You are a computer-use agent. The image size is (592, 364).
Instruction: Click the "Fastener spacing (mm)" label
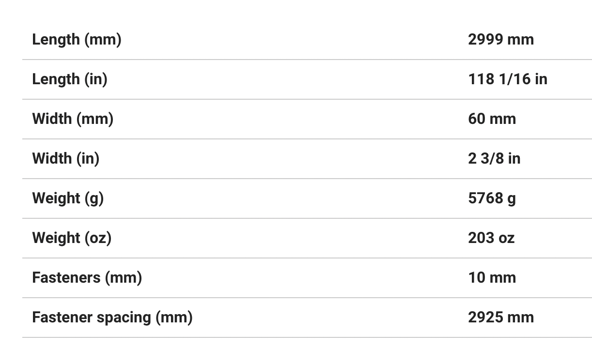click(112, 317)
